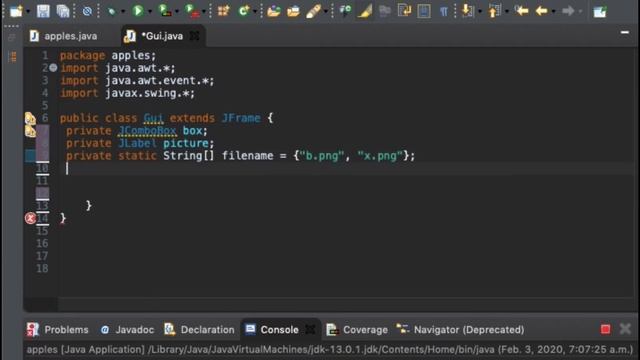Click the Open Task folder icon
Image resolution: width=640 pixels, height=360 pixels.
tap(293, 11)
